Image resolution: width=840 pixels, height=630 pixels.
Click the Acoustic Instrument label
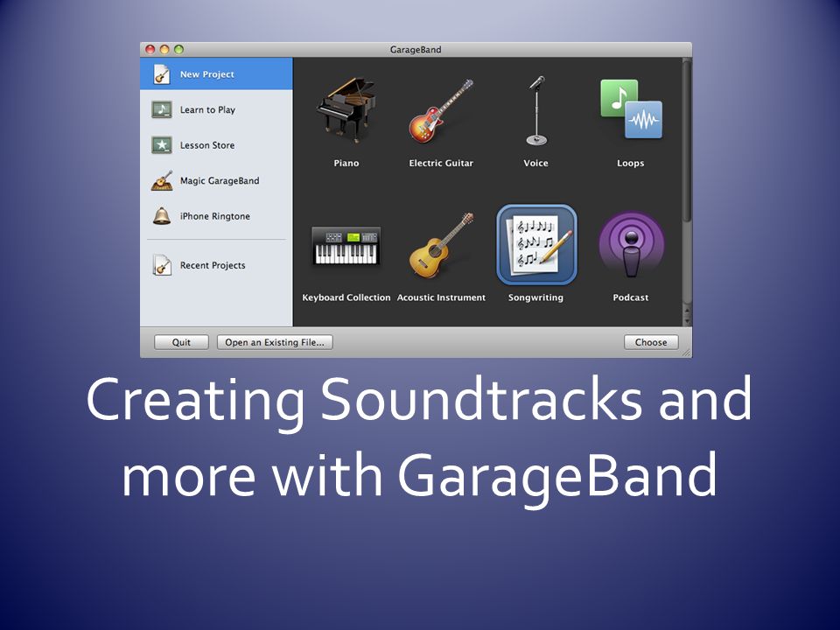point(441,297)
